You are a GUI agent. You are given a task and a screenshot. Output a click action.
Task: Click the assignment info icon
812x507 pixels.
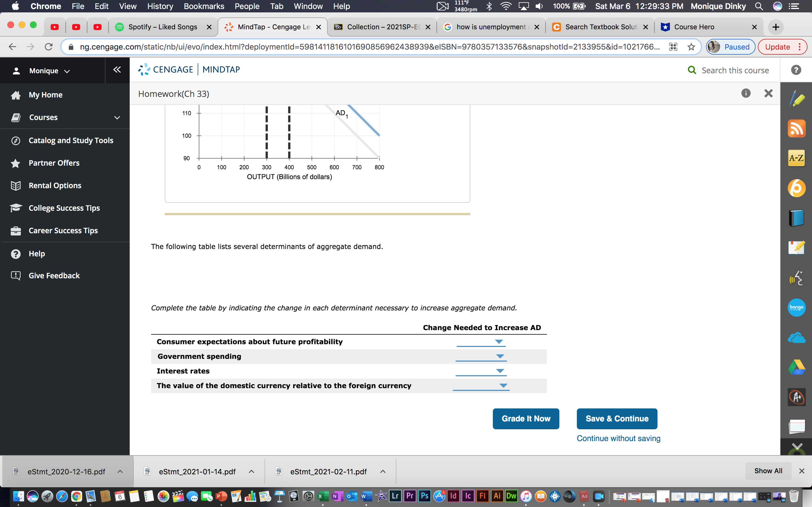(x=745, y=93)
